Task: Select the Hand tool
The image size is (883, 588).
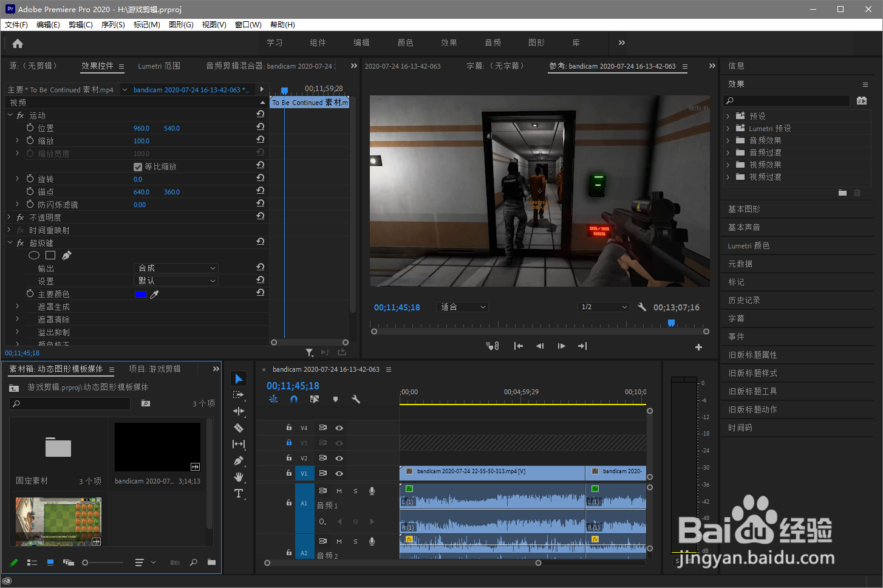Action: point(239,477)
